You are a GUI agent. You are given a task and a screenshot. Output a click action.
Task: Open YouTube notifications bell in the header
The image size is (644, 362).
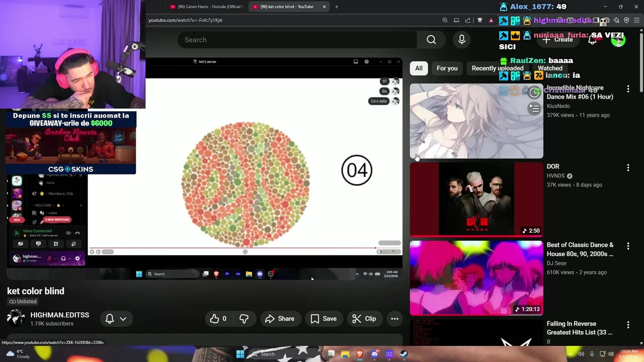592,40
